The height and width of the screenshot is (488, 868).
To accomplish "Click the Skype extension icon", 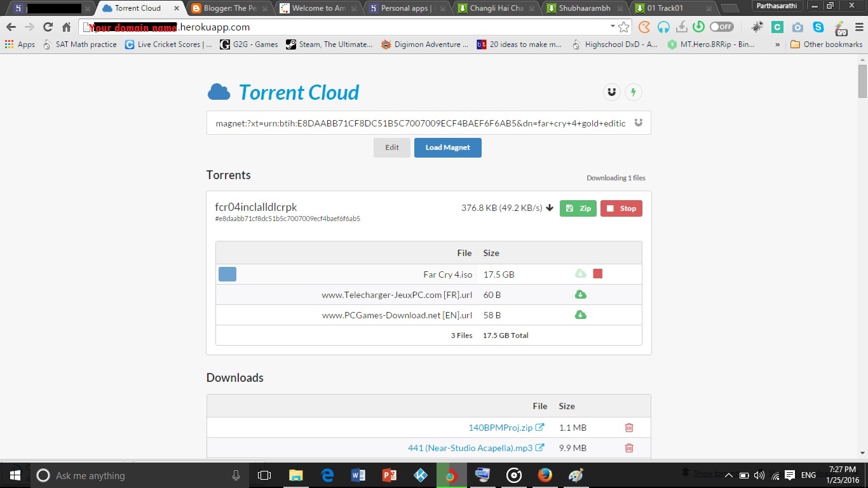I will pos(818,27).
